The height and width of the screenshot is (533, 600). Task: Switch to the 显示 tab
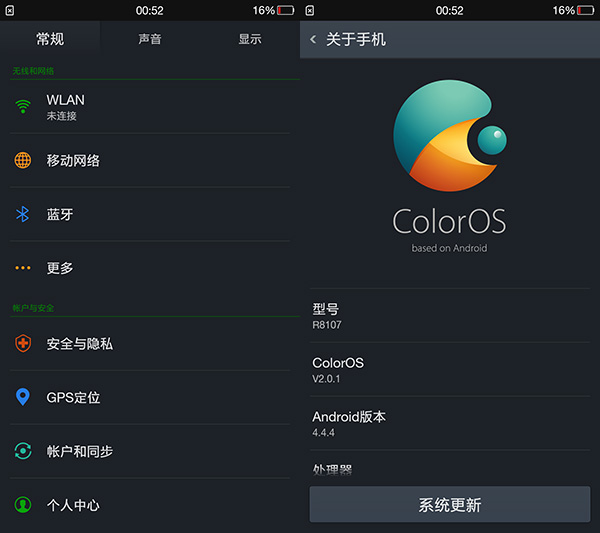pyautogui.click(x=250, y=39)
